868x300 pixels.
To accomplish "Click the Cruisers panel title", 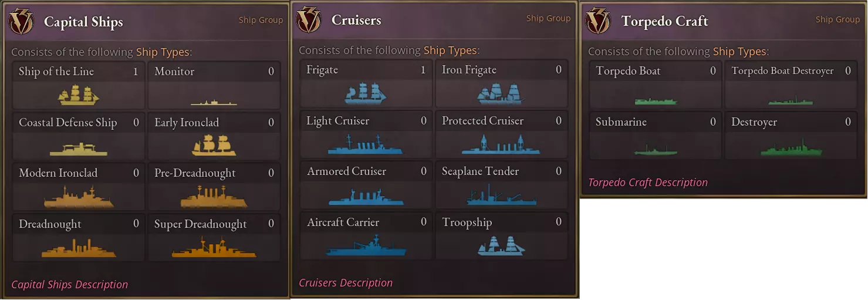I will (356, 21).
